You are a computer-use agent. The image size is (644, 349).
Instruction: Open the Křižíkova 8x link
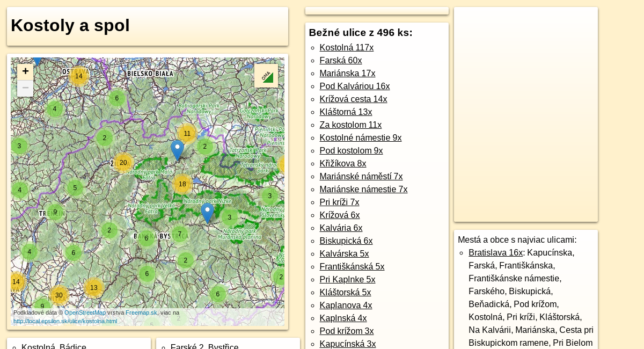pyautogui.click(x=343, y=163)
